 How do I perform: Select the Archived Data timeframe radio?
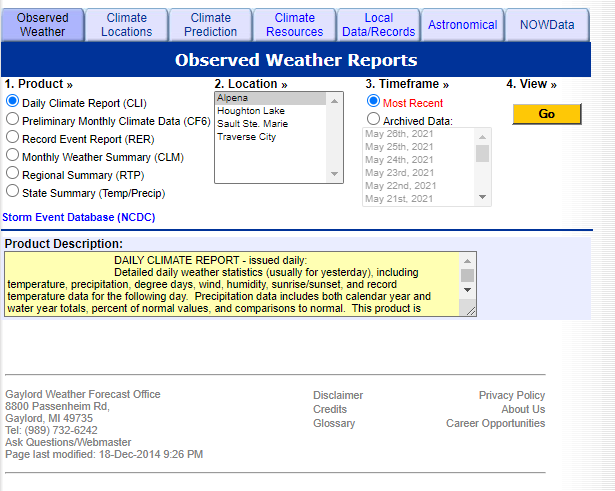[x=373, y=120]
